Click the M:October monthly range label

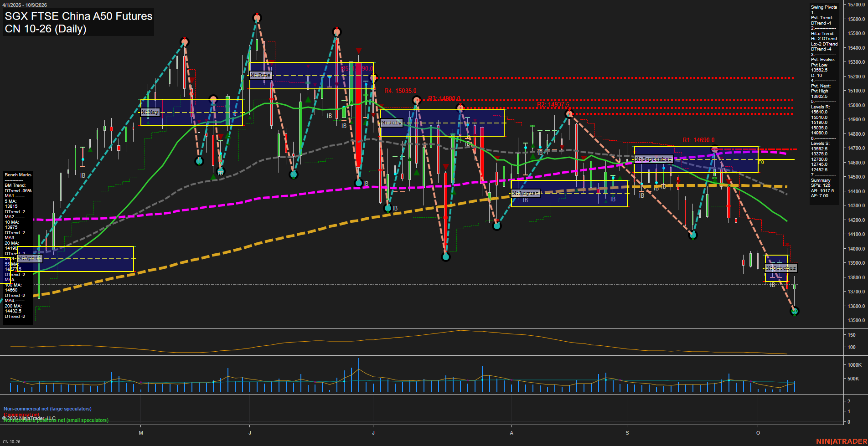[x=781, y=268]
